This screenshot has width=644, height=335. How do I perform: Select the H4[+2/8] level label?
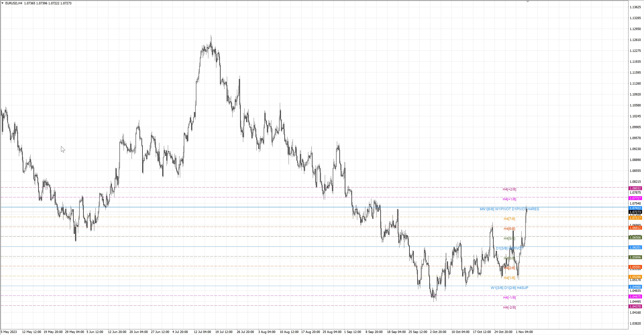(x=509, y=189)
